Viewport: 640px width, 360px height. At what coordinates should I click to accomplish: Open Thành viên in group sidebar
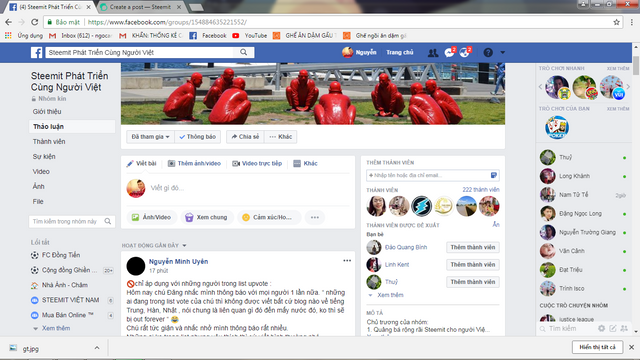click(49, 141)
